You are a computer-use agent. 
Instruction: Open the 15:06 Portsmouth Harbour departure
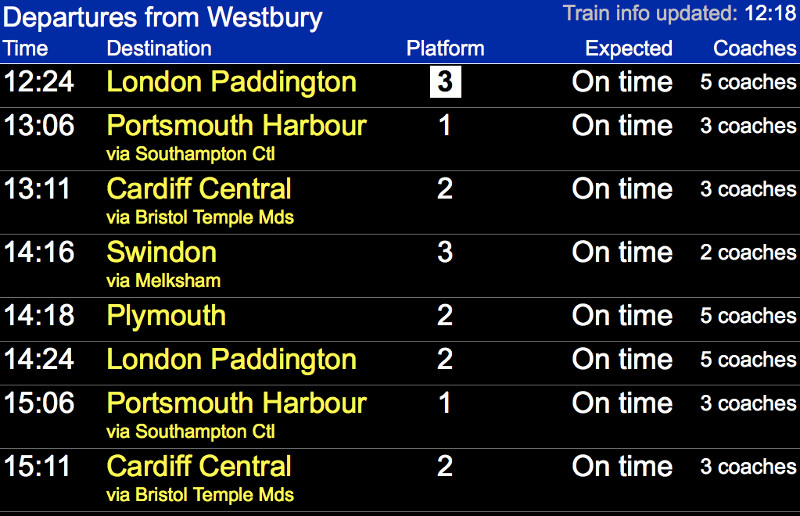(236, 404)
